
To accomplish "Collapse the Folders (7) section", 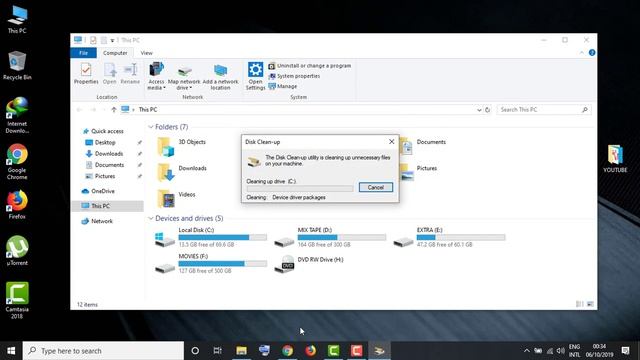I will point(151,127).
